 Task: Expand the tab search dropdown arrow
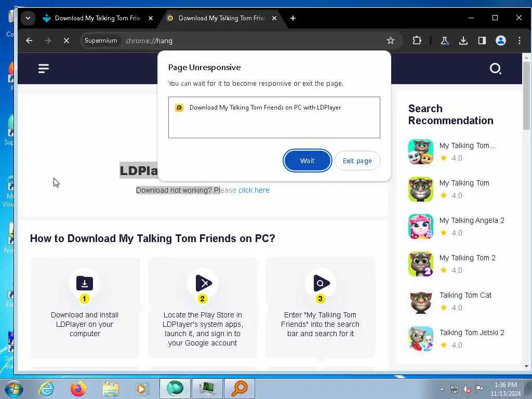(28, 18)
